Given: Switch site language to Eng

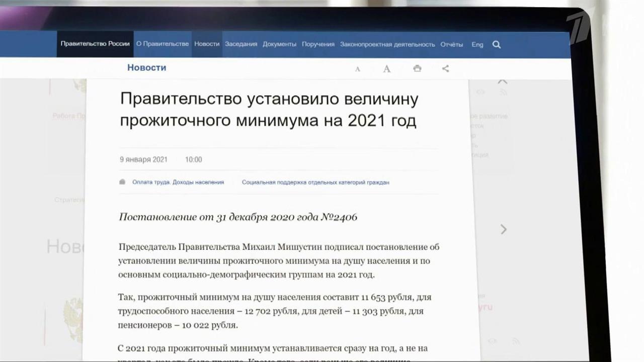Looking at the screenshot, I should click(477, 44).
